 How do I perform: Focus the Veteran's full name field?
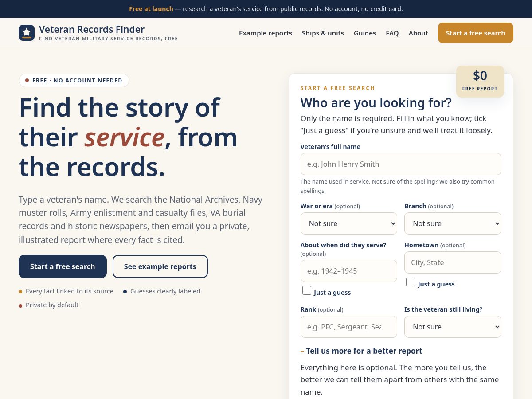click(401, 164)
